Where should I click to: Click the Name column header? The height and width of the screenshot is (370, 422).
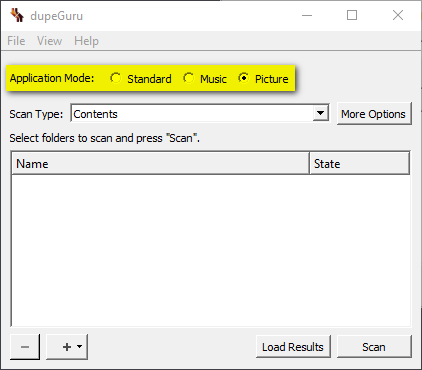[x=160, y=163]
